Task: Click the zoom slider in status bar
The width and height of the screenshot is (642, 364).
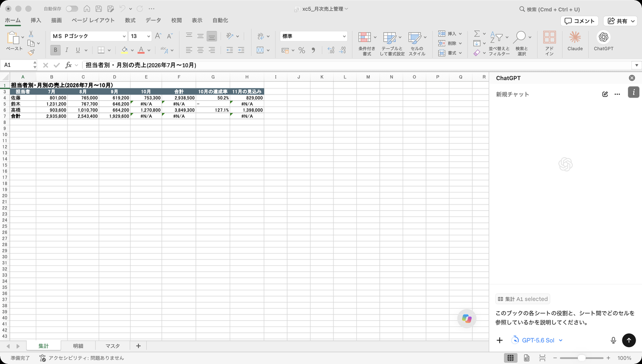Action: click(x=581, y=358)
